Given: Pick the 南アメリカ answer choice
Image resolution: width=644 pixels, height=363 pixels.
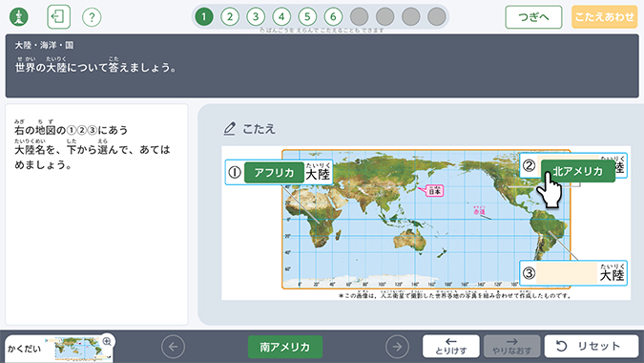Looking at the screenshot, I should point(285,347).
